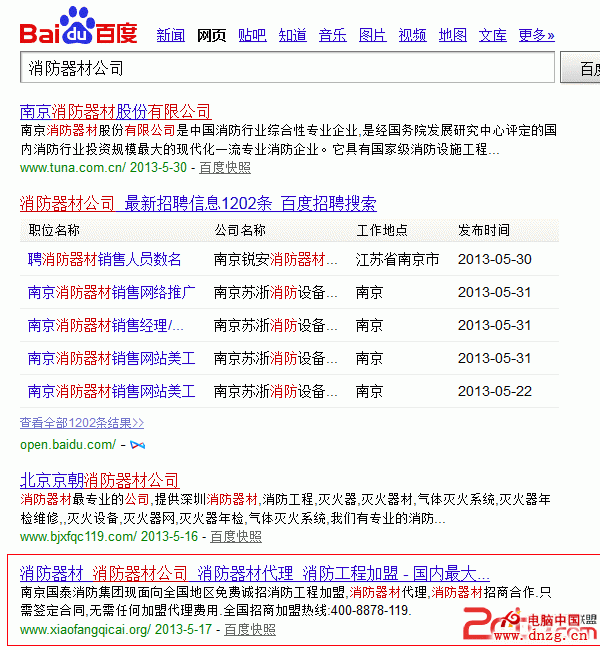Screen dimensions: 600x650
Task: Go to the 知道 tab
Action: tap(292, 36)
